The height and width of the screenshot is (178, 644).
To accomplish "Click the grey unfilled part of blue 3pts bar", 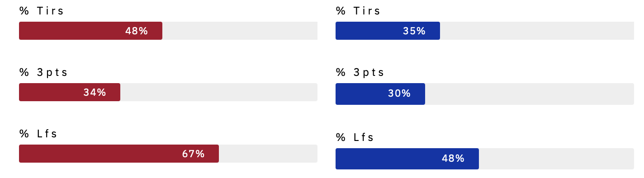I will (530, 94).
